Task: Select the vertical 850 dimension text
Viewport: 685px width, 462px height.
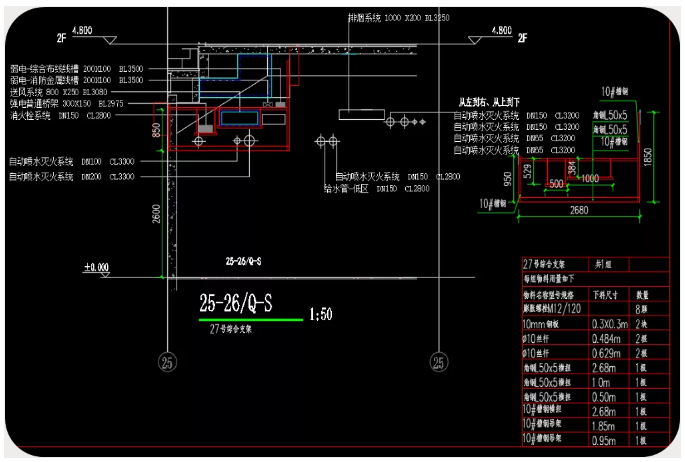Action: 156,130
